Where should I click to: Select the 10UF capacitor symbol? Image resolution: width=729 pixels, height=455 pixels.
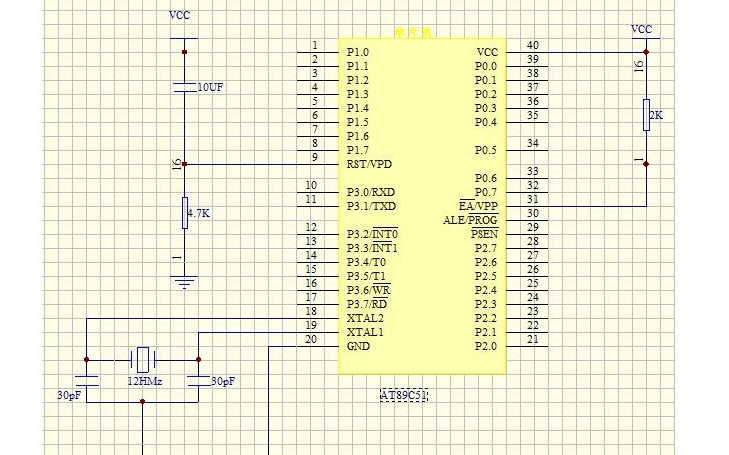pyautogui.click(x=185, y=87)
